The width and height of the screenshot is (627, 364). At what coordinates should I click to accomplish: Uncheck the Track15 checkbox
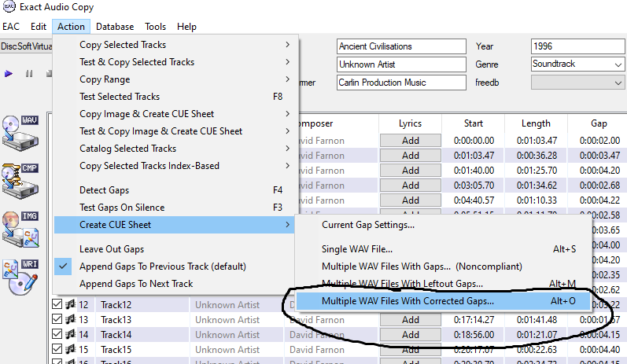(x=57, y=349)
